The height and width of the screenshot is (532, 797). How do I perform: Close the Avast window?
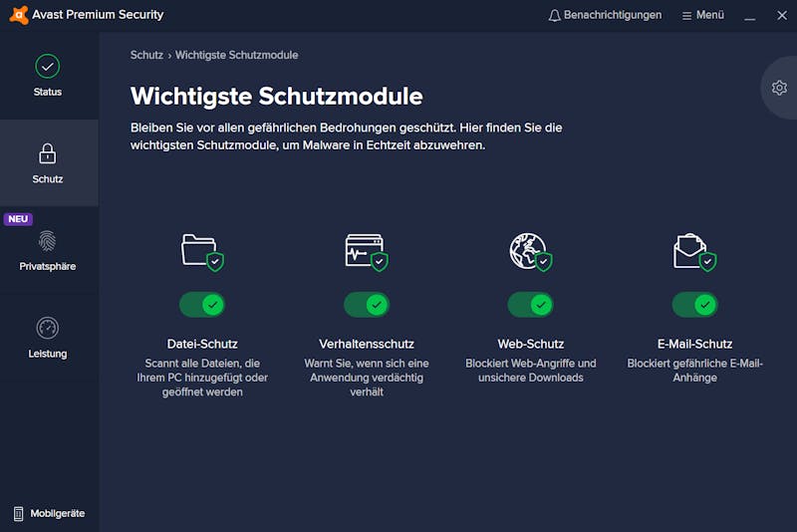pyautogui.click(x=782, y=16)
